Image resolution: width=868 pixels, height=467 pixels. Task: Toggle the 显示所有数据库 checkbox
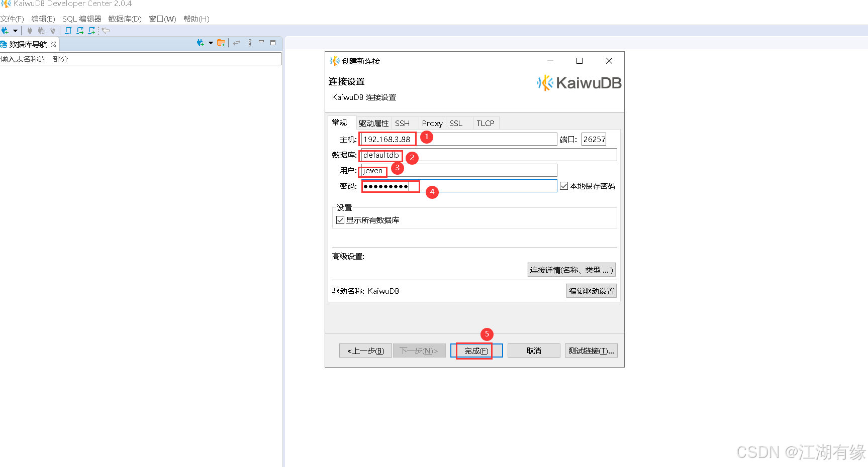(340, 220)
